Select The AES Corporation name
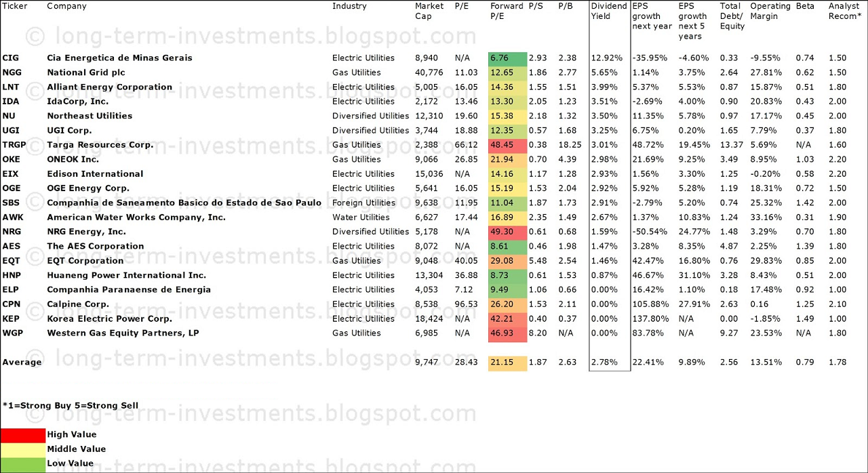This screenshot has height=473, width=868. 96,247
